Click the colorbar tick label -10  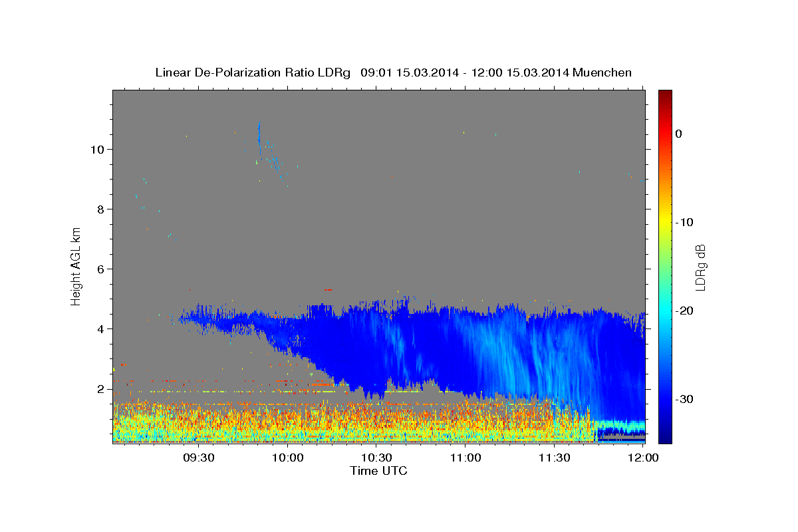point(684,222)
